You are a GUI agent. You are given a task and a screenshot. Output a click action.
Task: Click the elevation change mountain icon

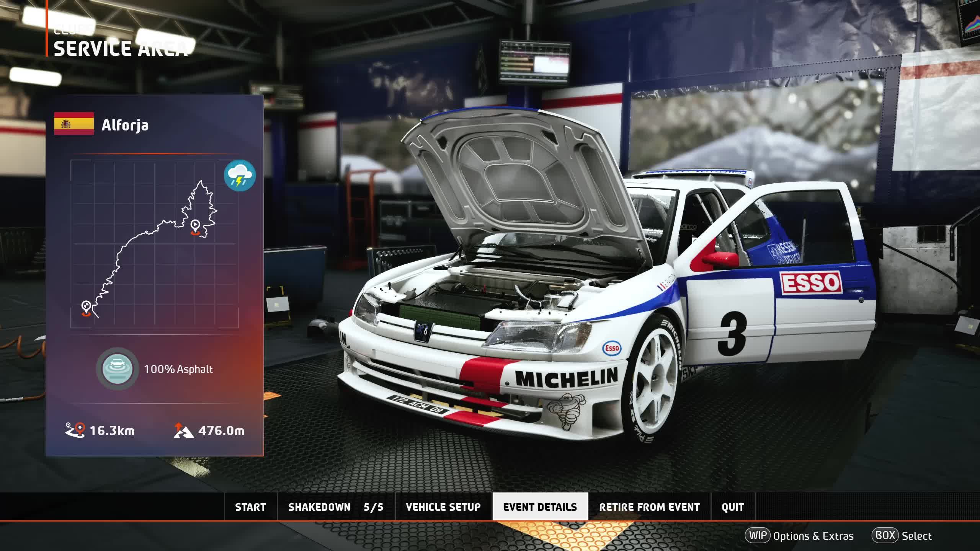pos(183,430)
